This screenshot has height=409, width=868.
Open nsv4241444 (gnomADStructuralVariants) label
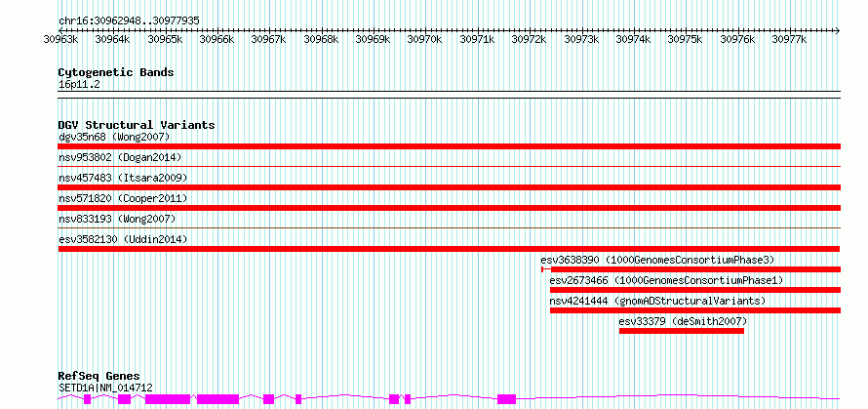(x=657, y=301)
